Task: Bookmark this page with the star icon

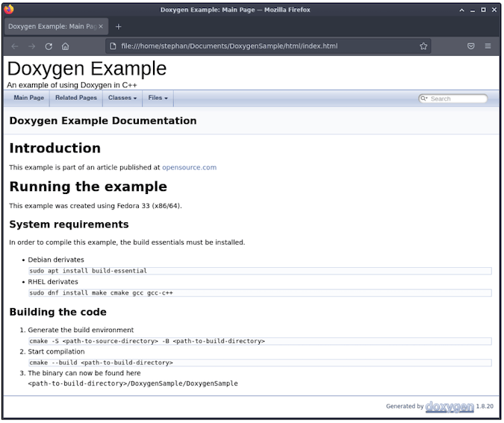Action: (423, 46)
